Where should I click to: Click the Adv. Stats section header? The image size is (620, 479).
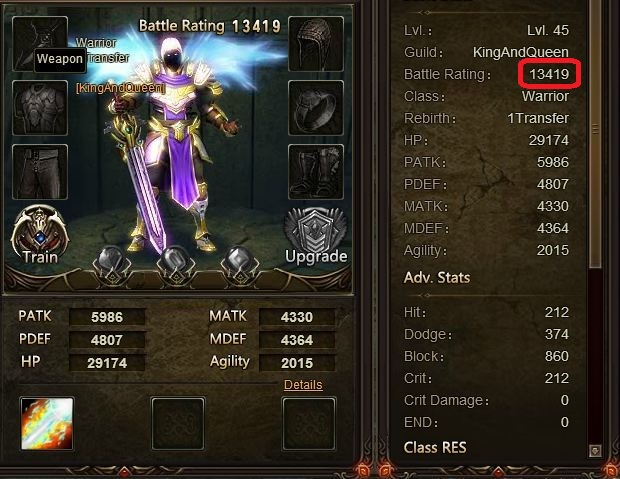pyautogui.click(x=437, y=277)
